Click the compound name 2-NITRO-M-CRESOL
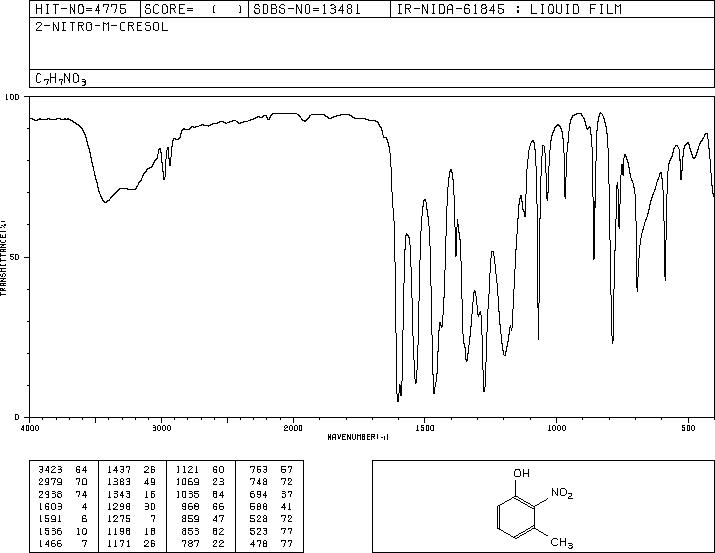This screenshot has height=553, width=715. pyautogui.click(x=102, y=27)
